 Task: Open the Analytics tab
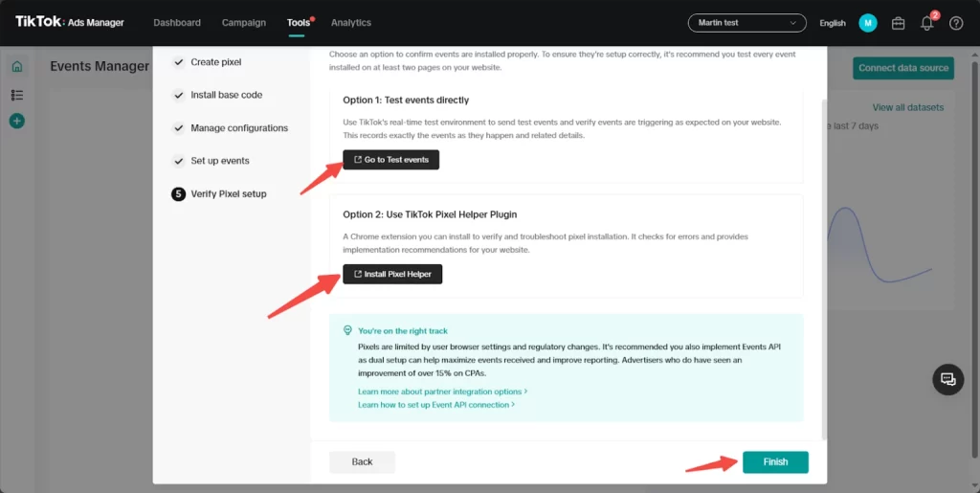(x=351, y=22)
